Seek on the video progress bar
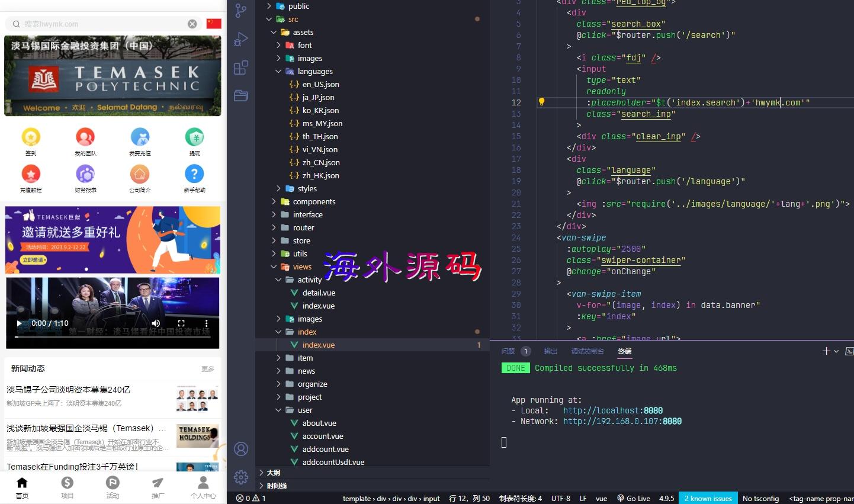The height and width of the screenshot is (504, 854). click(x=113, y=336)
